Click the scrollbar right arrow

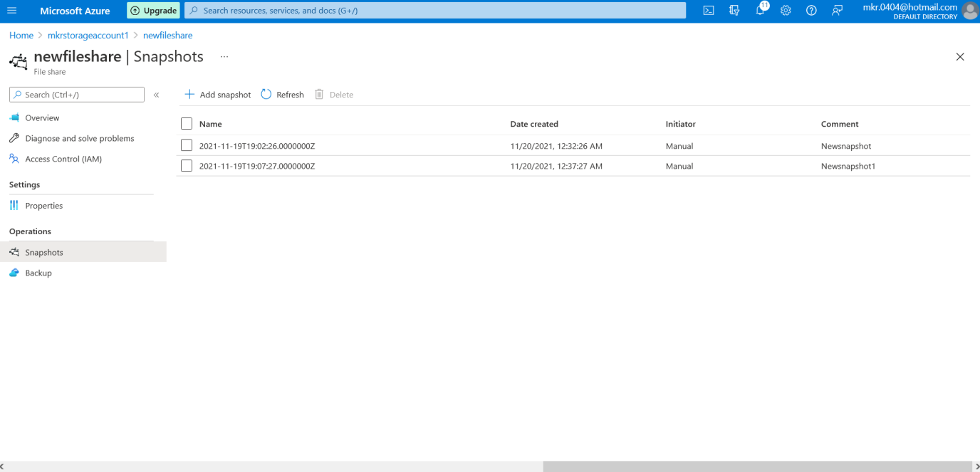[x=976, y=466]
